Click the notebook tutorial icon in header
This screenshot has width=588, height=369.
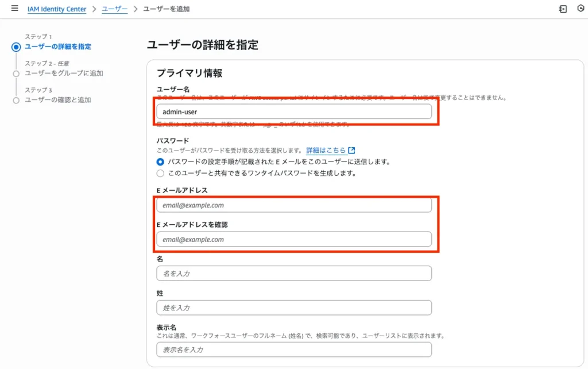pos(563,9)
